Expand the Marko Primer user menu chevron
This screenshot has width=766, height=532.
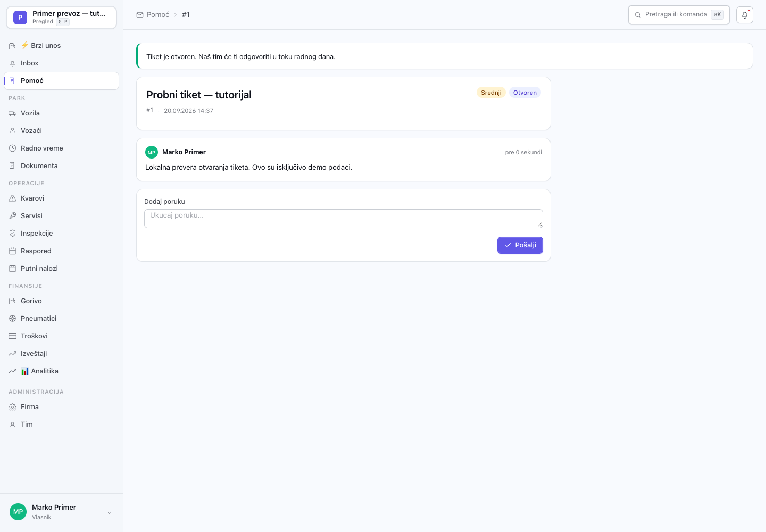click(x=110, y=513)
